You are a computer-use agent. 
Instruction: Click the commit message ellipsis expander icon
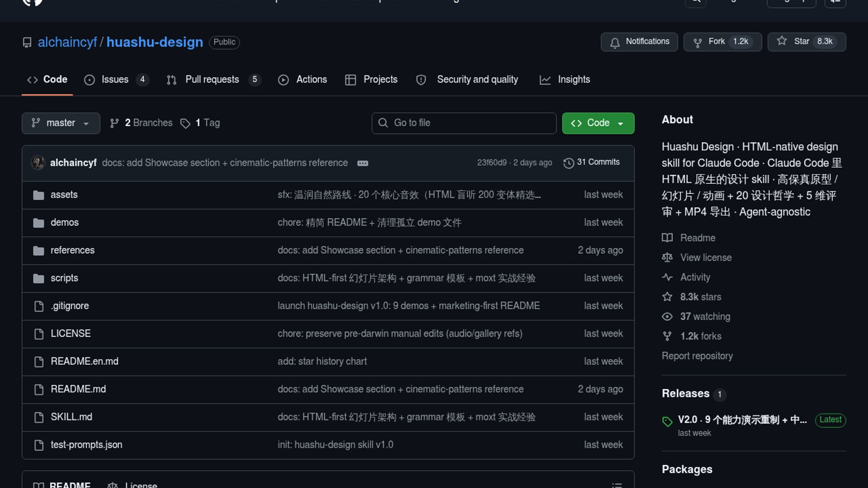[x=363, y=163]
